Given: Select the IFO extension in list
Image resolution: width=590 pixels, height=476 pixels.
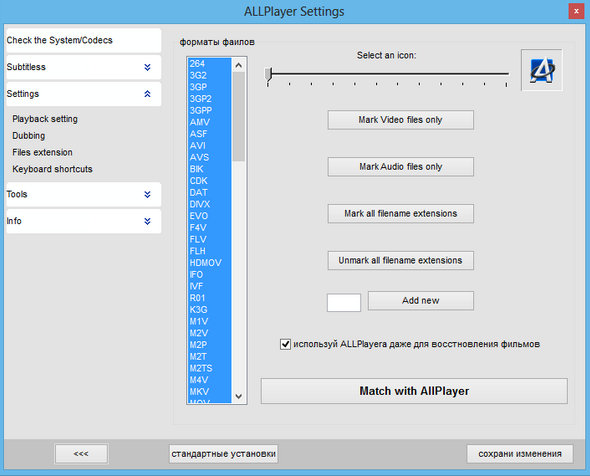Looking at the screenshot, I should pyautogui.click(x=210, y=274).
